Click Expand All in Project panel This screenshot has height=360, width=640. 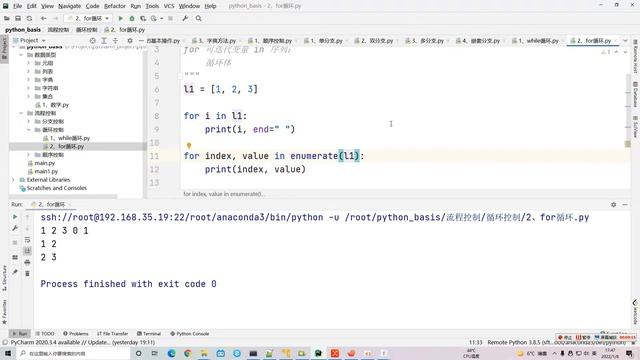[x=104, y=40]
